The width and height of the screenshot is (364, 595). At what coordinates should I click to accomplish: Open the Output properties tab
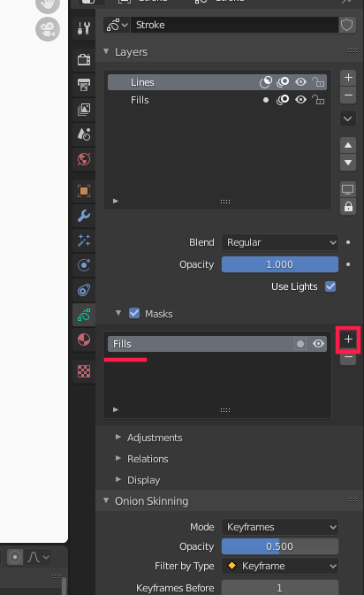pyautogui.click(x=84, y=85)
